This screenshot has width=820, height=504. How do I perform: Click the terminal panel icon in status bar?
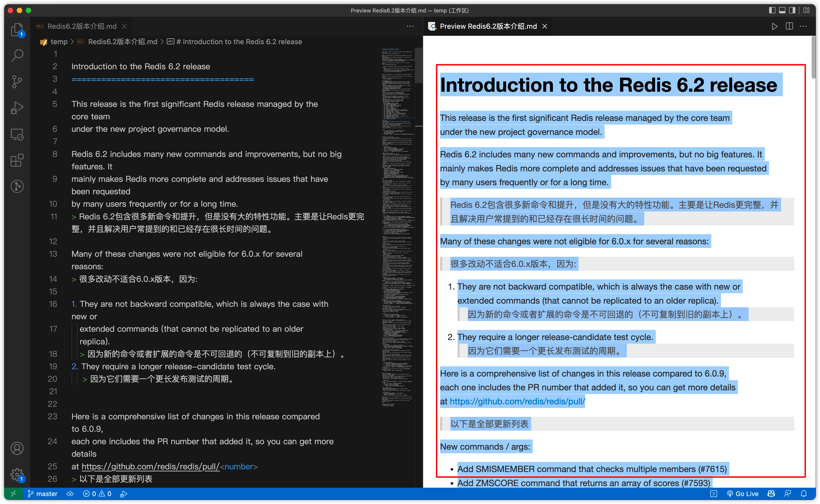tap(714, 494)
